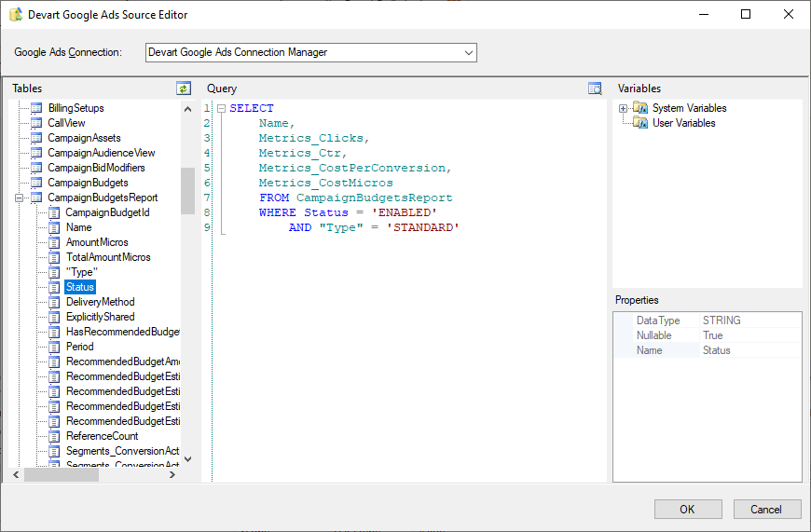Click the CampaignBudgetsReport table icon
The height and width of the screenshot is (532, 811).
(37, 198)
